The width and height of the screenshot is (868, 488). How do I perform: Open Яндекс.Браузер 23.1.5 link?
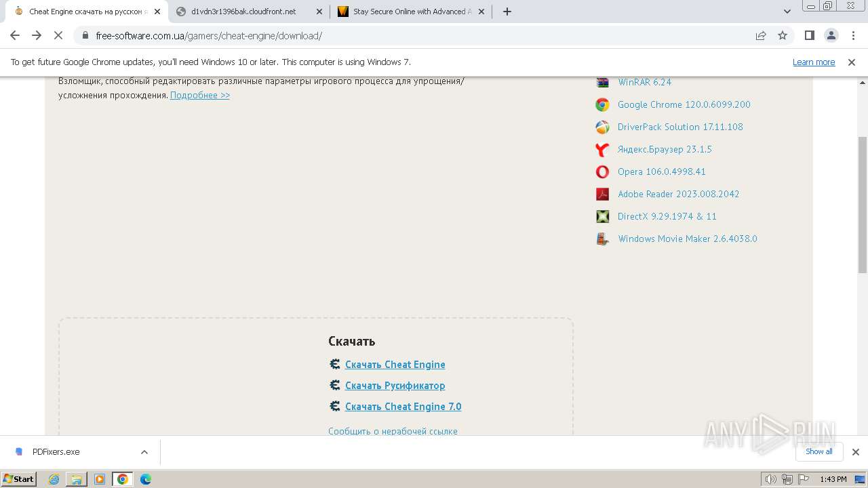[665, 149]
